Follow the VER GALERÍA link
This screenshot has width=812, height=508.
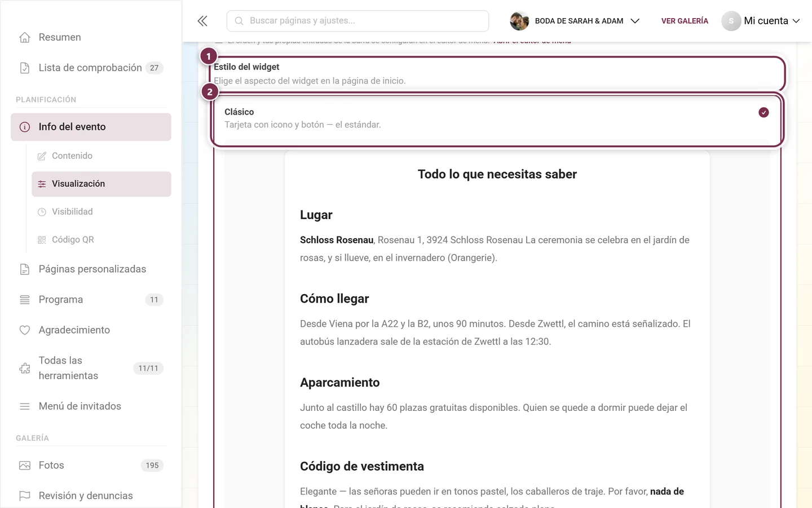tap(685, 21)
